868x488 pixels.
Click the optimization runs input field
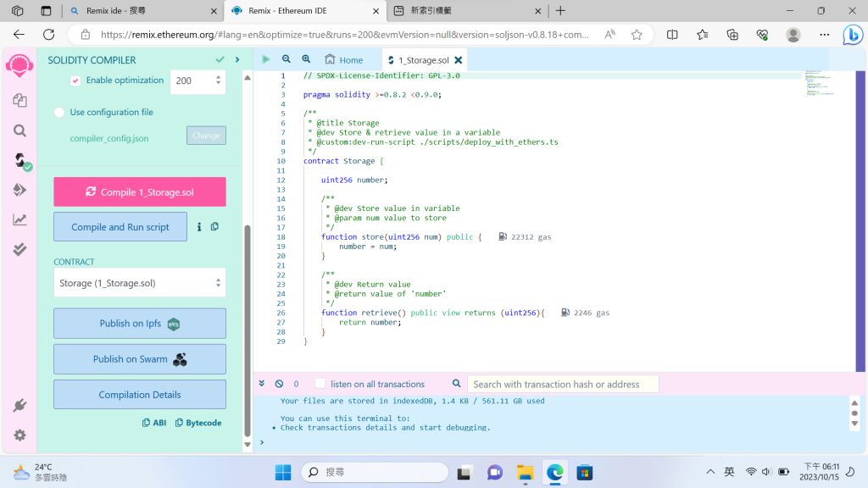pyautogui.click(x=198, y=80)
